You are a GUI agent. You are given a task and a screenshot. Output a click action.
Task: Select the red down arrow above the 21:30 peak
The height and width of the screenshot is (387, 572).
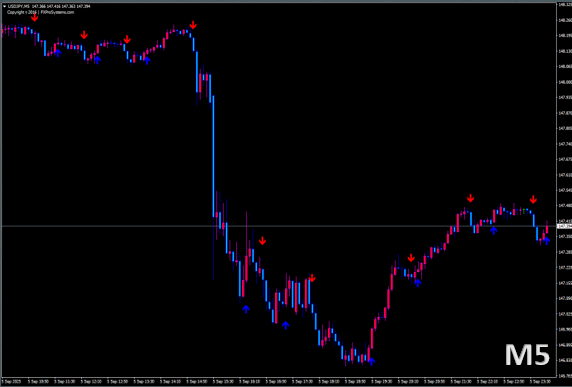click(471, 198)
